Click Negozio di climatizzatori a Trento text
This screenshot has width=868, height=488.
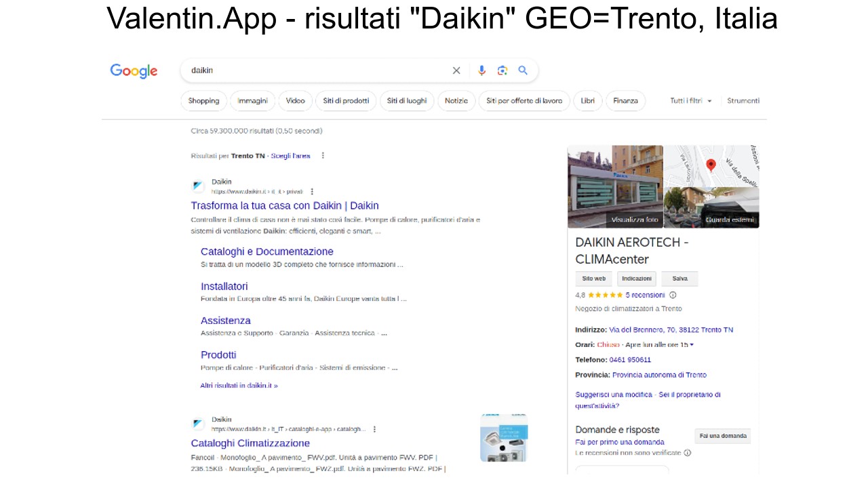(629, 308)
